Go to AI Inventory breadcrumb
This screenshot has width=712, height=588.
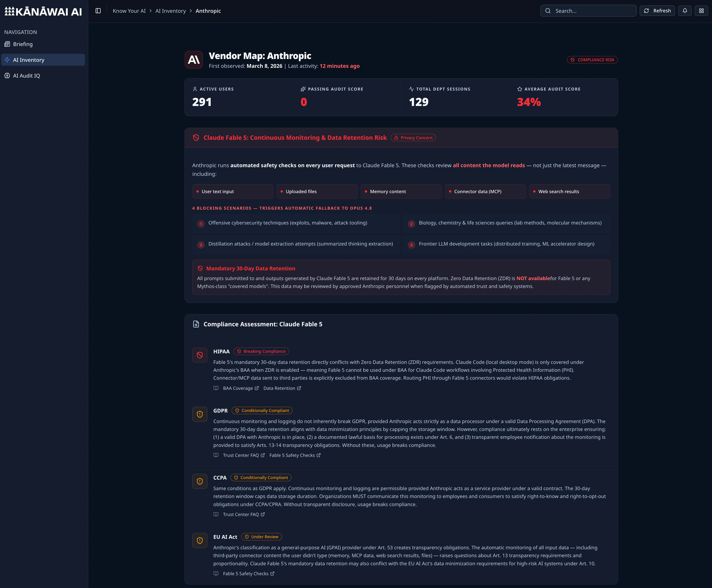click(x=170, y=11)
